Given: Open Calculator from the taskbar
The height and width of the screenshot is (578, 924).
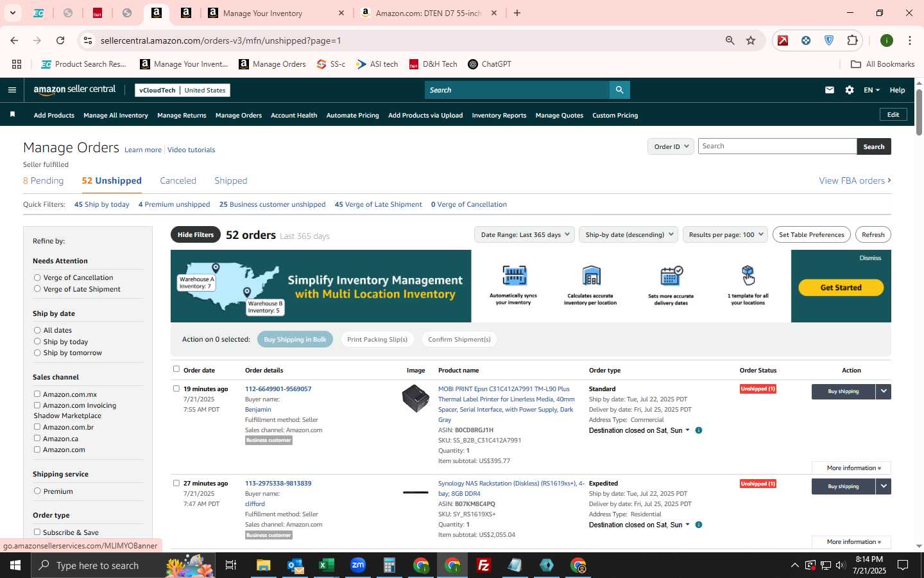Looking at the screenshot, I should point(389,565).
